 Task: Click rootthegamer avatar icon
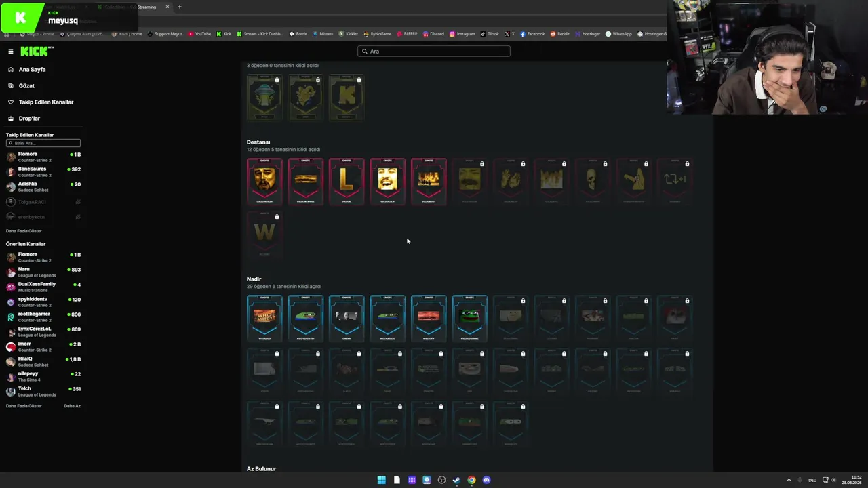11,317
